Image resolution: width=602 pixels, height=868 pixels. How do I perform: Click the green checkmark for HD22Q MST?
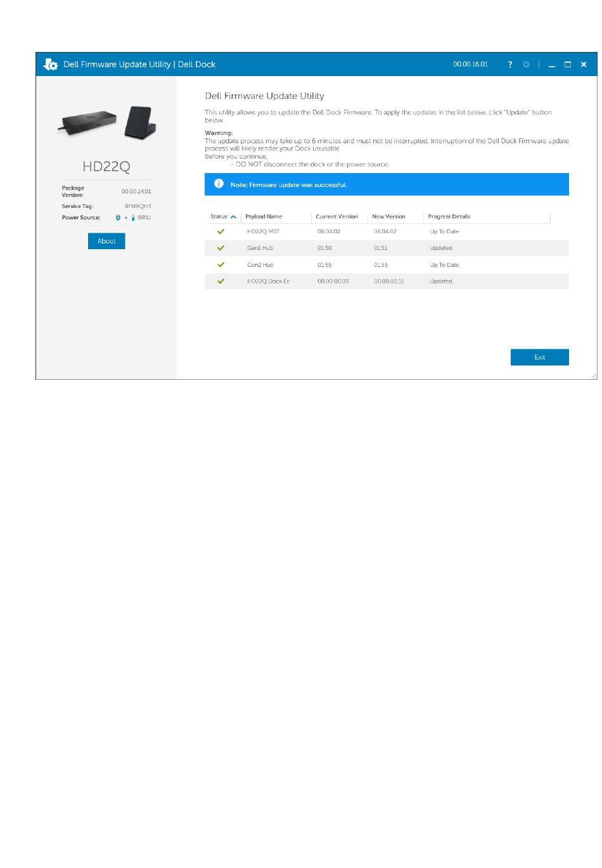pyautogui.click(x=221, y=231)
